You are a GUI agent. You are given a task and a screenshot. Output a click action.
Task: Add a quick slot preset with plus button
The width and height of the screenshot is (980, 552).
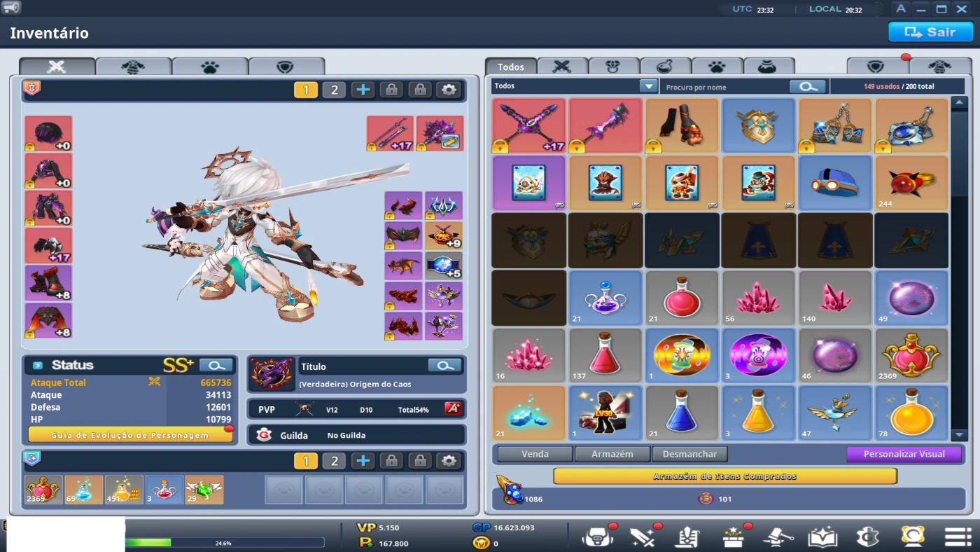(x=363, y=460)
